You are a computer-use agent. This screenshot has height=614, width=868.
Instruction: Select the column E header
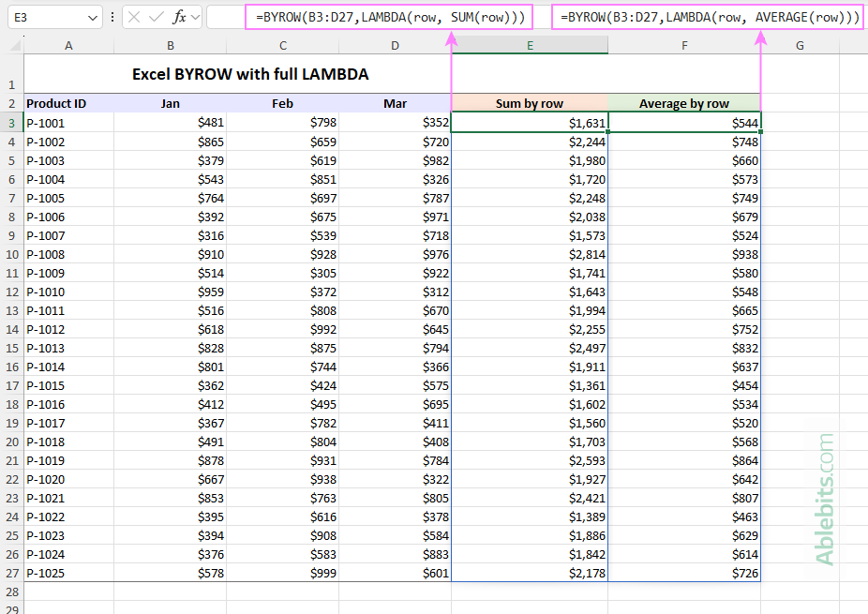[x=530, y=43]
